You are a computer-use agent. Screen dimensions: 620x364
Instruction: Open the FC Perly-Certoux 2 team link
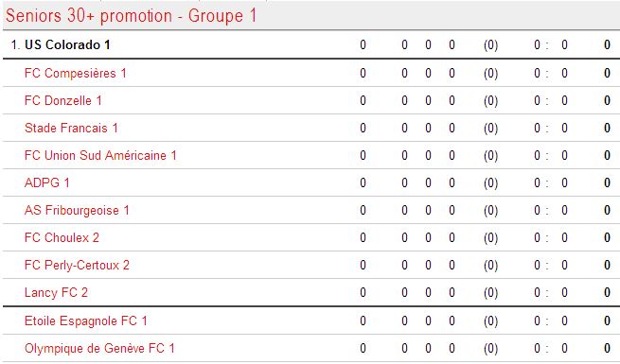point(77,265)
